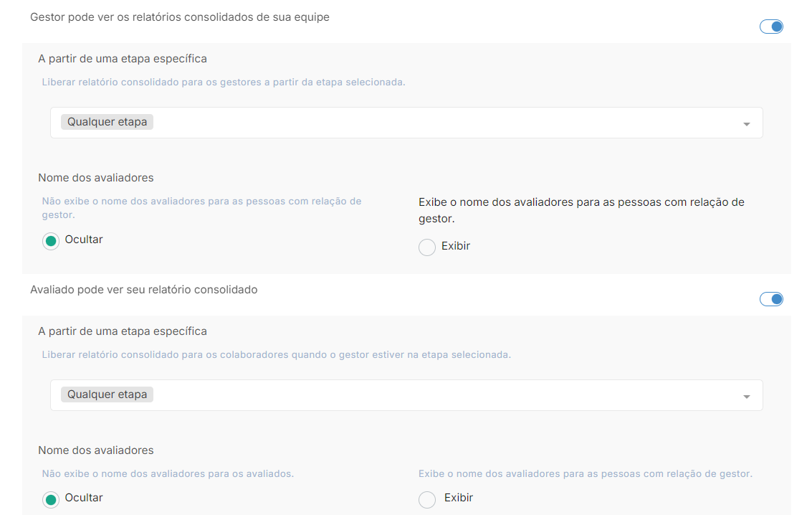
Task: Click 'Não exibe o nome dos avaliadores para os avaliados' text
Action: point(168,473)
